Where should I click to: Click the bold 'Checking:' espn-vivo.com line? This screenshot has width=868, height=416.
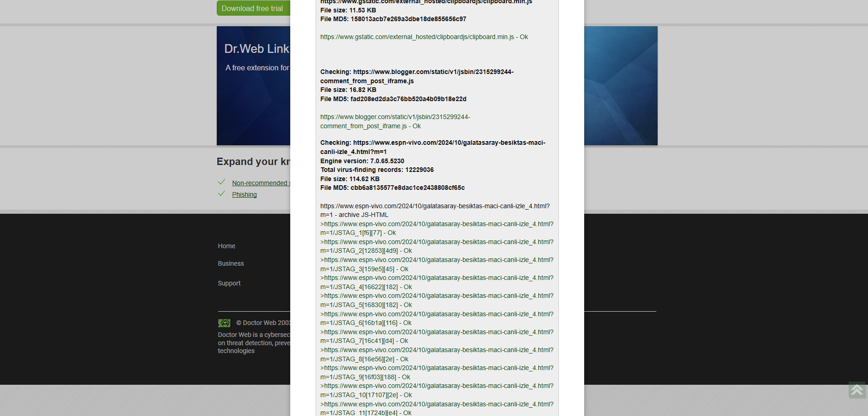pos(433,147)
